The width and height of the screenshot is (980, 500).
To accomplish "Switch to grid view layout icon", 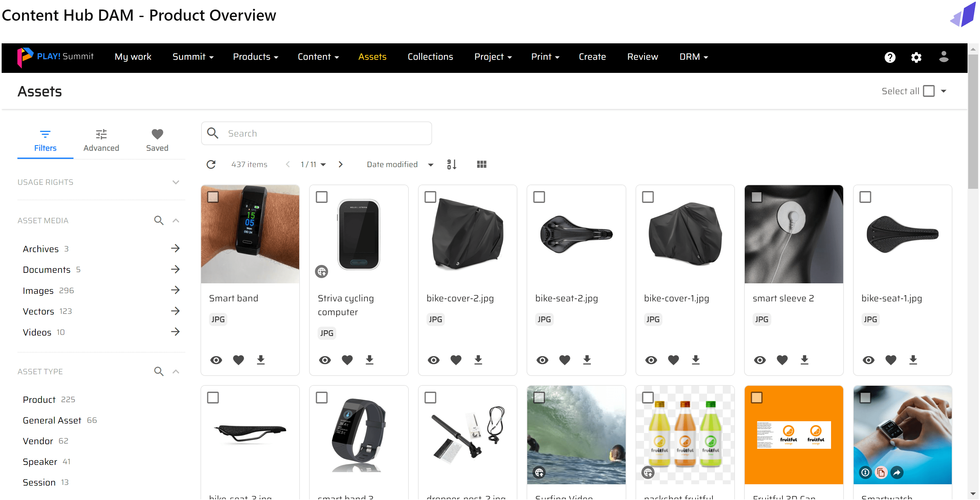I will [481, 164].
